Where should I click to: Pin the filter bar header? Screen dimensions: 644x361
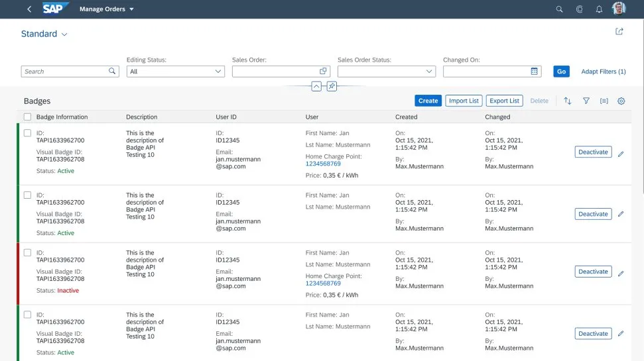click(332, 87)
